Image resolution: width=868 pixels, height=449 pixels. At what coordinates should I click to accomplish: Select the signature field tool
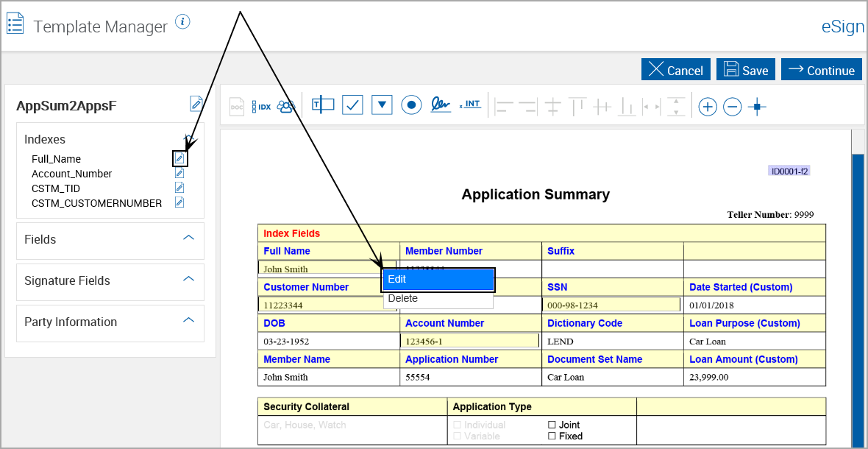441,105
